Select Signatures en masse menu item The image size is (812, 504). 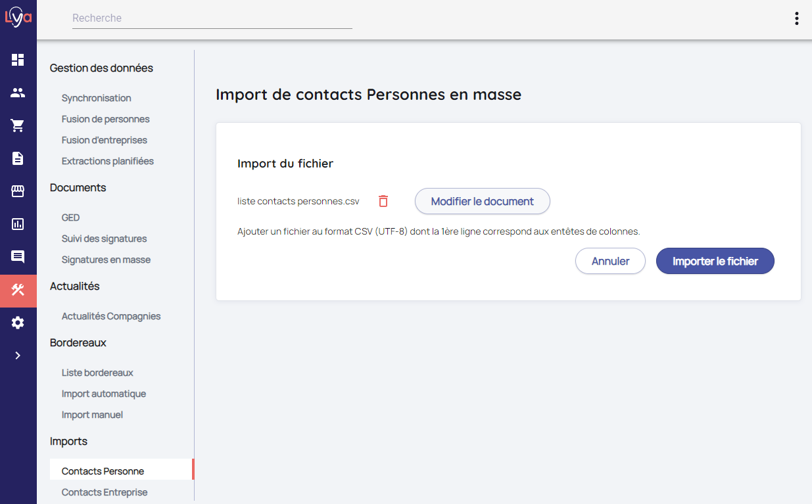(x=106, y=260)
